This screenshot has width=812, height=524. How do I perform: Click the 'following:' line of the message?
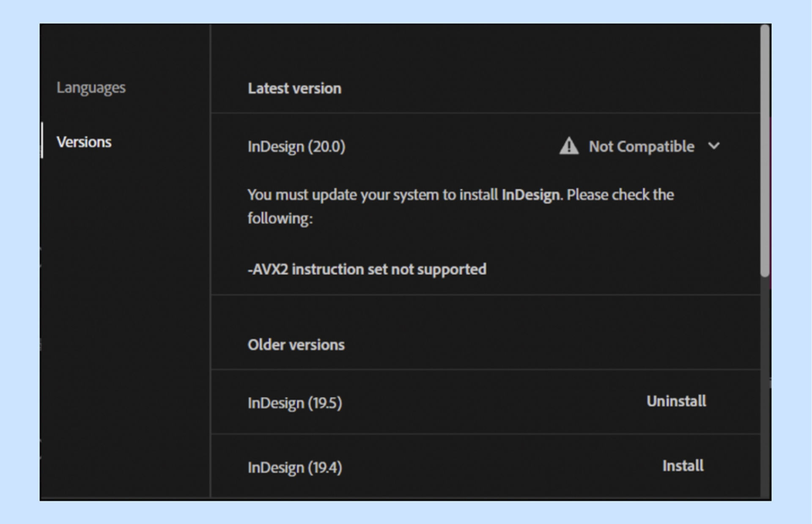pos(280,219)
